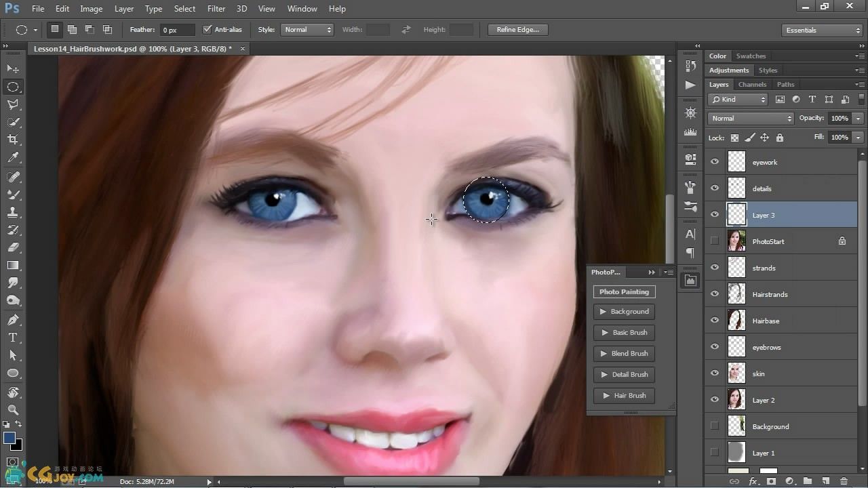
Task: Select the Crop tool
Action: pos(13,140)
